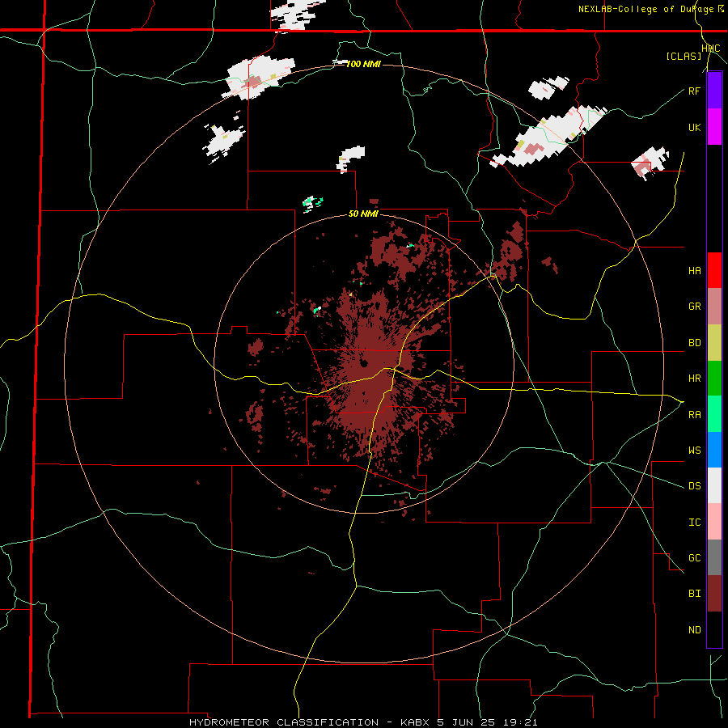Screen dimensions: 728x728
Task: Click the UK magenta legend swatch
Action: point(714,127)
